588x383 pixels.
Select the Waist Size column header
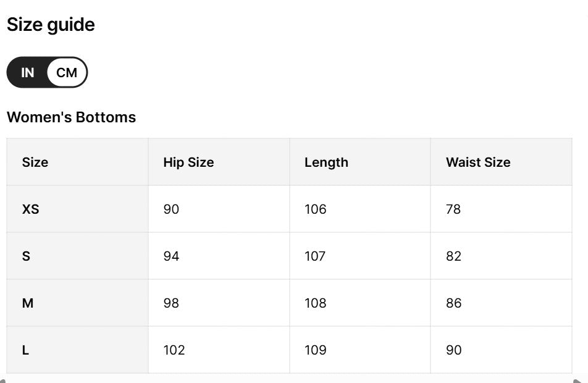pos(478,162)
